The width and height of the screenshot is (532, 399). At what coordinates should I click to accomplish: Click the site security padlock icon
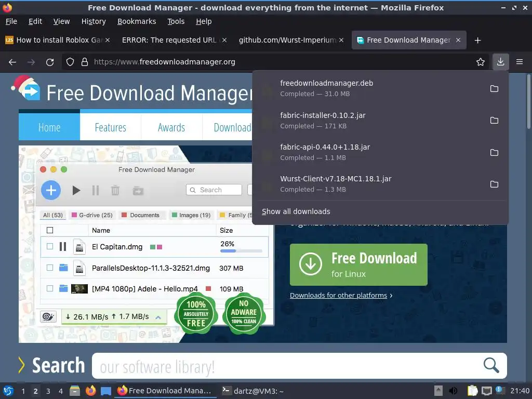pos(85,62)
